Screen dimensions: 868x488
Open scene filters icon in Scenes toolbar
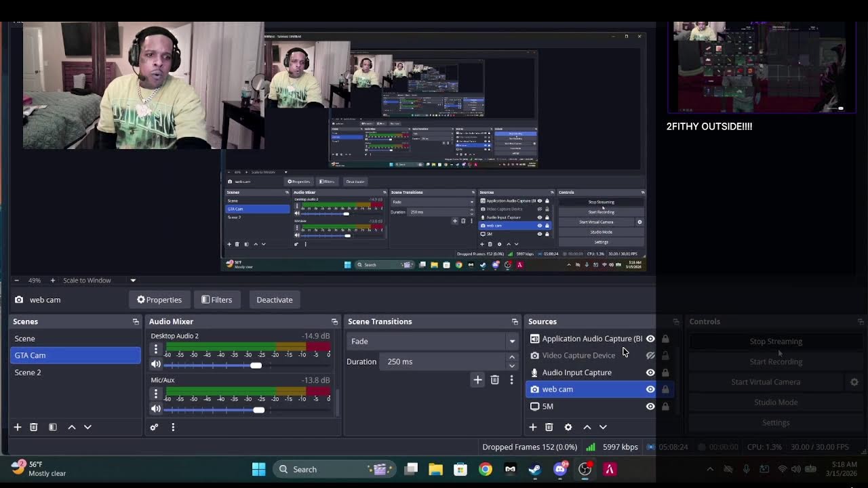point(53,427)
